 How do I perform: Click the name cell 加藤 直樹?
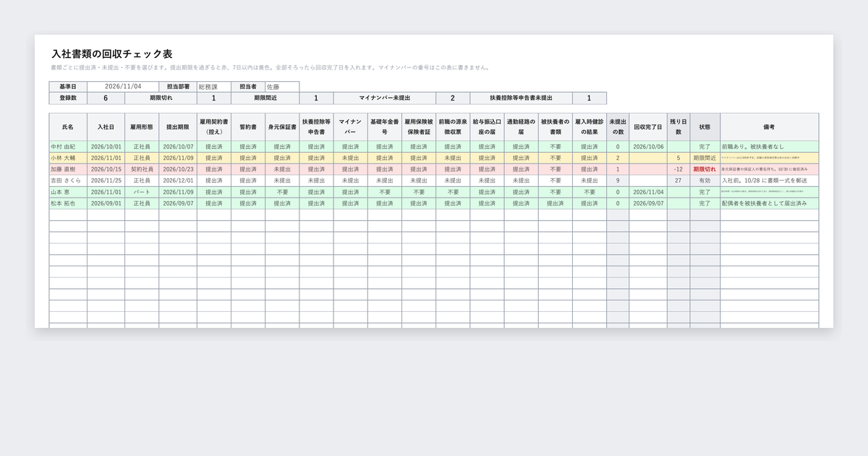[x=68, y=169]
